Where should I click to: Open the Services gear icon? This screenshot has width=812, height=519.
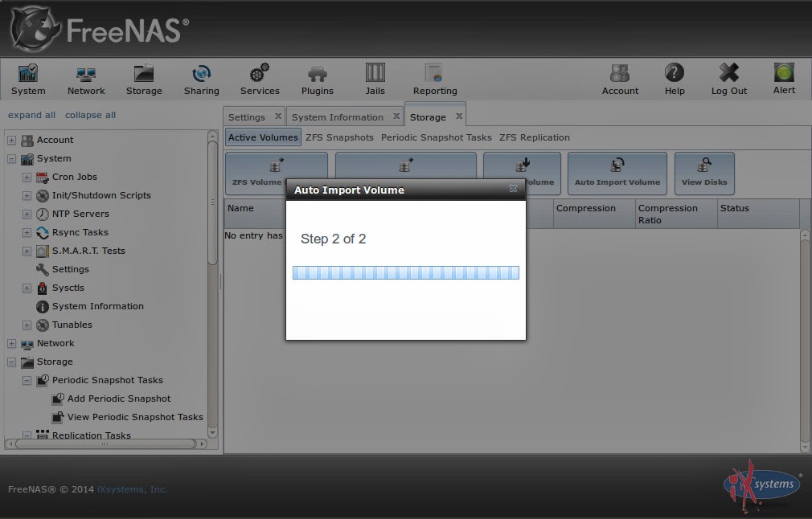(260, 73)
